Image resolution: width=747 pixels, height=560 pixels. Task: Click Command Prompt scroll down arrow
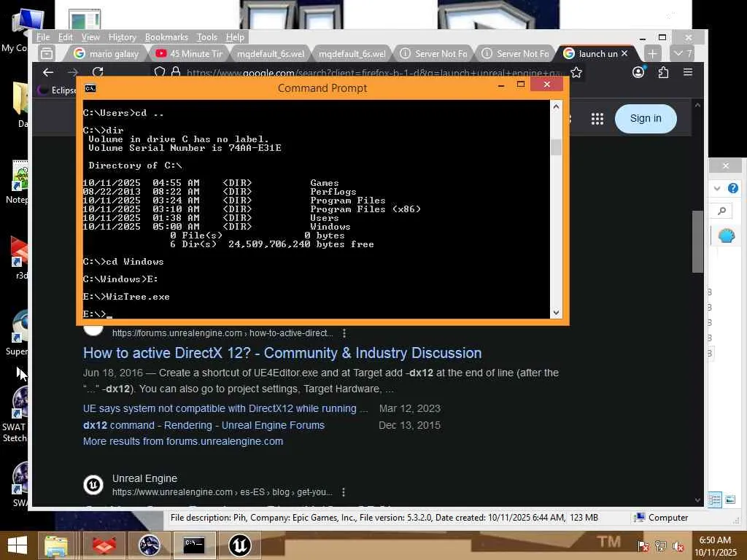coord(556,313)
